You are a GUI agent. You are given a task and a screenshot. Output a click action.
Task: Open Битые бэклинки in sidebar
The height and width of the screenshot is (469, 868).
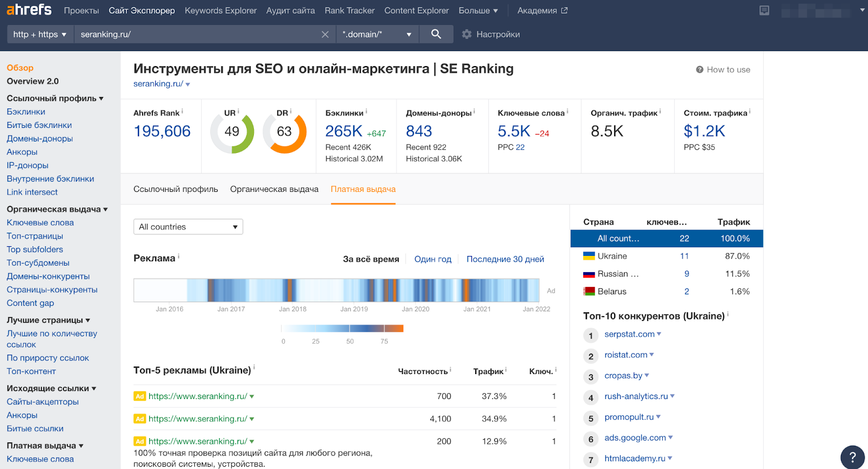coord(39,125)
